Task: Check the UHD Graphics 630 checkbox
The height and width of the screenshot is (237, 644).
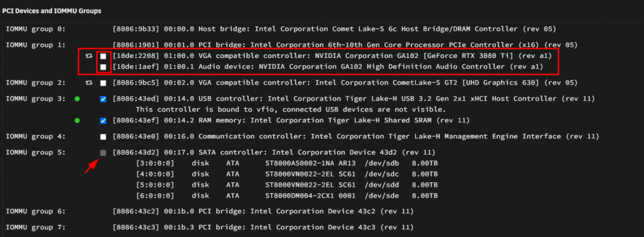Action: [x=103, y=83]
